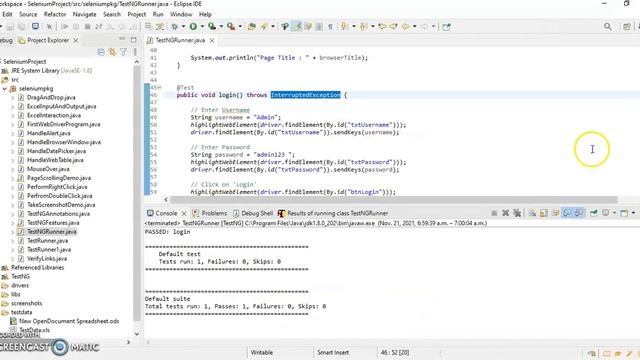
Task: Select the screenshots folder in Project Explorer
Action: point(27,304)
